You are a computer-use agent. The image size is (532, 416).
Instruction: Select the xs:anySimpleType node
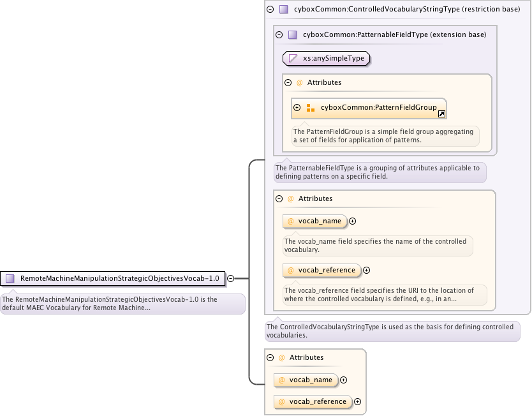point(333,58)
